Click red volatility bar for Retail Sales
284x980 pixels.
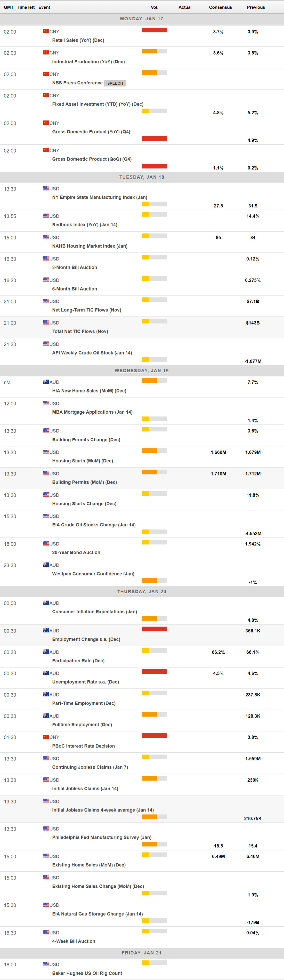pyautogui.click(x=154, y=30)
